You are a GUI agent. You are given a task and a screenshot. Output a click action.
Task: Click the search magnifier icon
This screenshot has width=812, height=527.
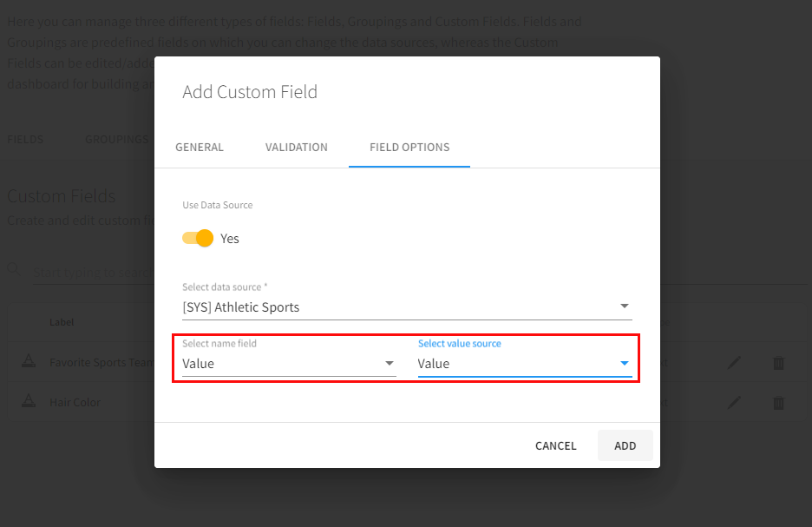click(x=15, y=270)
